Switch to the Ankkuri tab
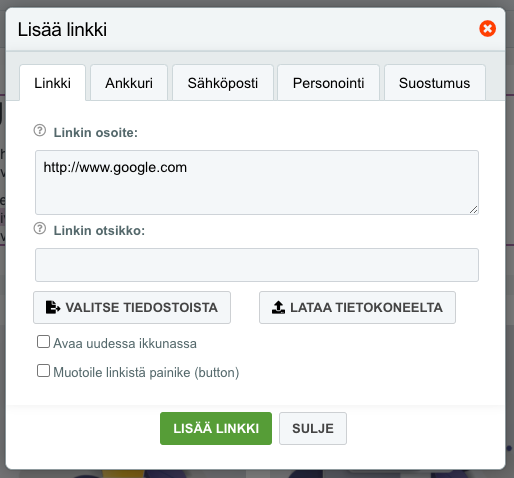This screenshot has width=514, height=478. (x=129, y=83)
